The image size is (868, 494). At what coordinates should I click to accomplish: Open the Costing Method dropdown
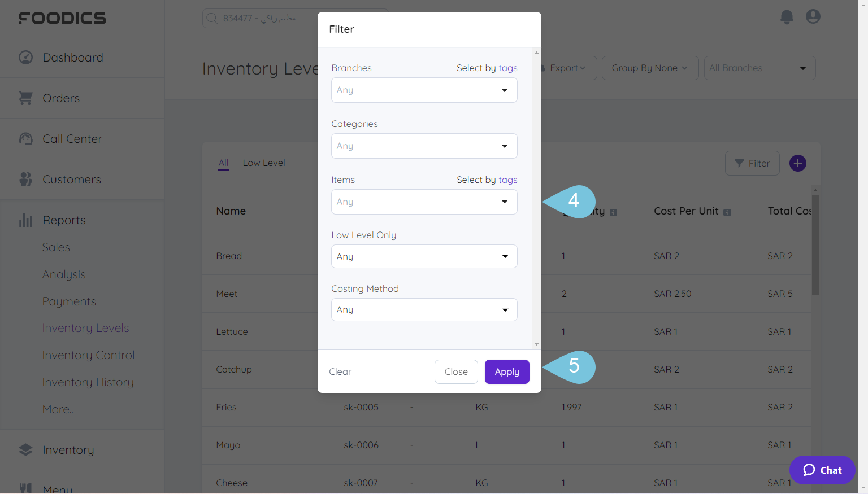424,309
